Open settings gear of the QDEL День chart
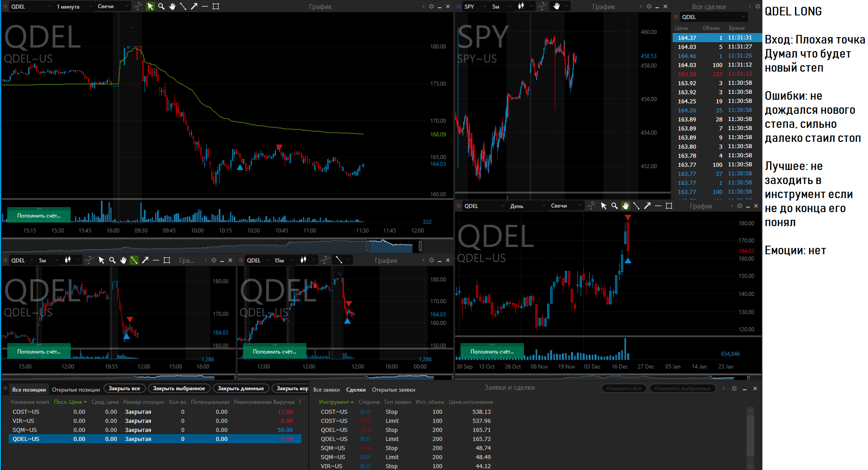 [740, 206]
